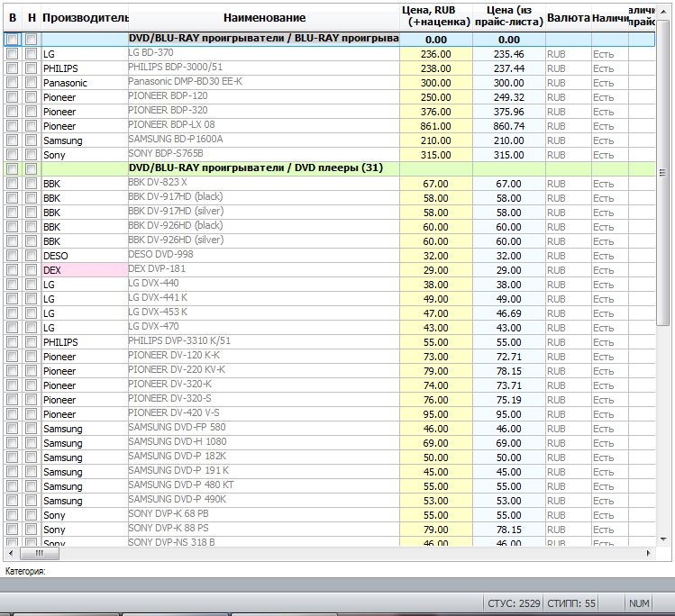This screenshot has height=616, width=675.
Task: Tick B checkbox for SAMSUNG DVD-P 490K
Action: [x=13, y=501]
